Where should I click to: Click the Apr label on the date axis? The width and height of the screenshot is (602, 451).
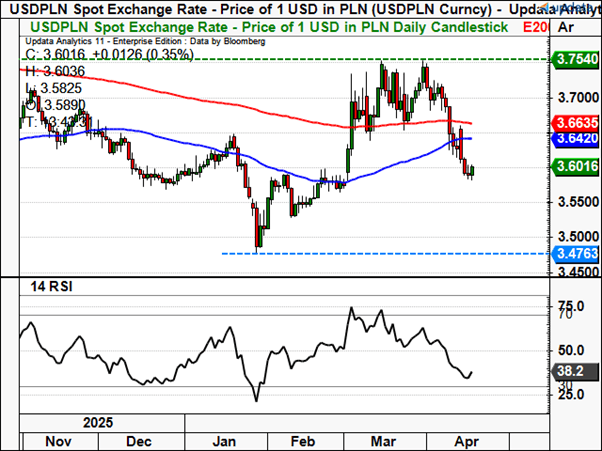point(464,439)
